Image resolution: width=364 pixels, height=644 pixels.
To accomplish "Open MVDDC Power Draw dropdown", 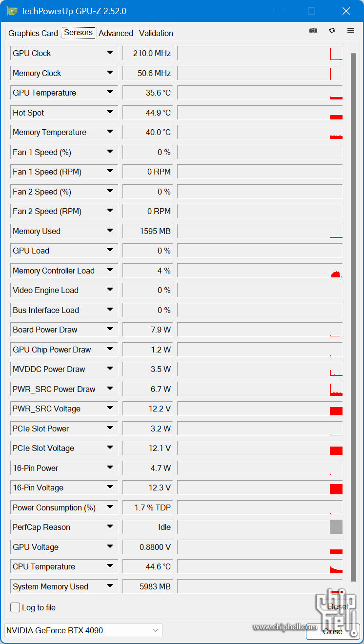I will [x=110, y=369].
